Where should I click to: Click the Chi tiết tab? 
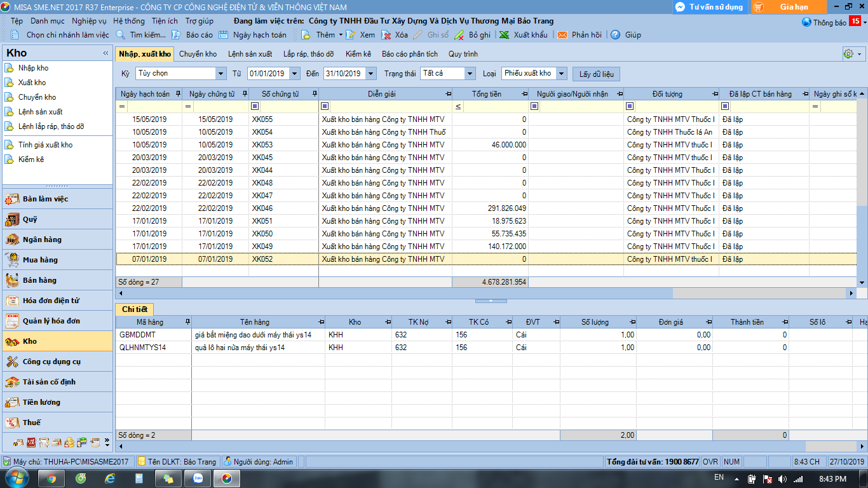coord(135,309)
